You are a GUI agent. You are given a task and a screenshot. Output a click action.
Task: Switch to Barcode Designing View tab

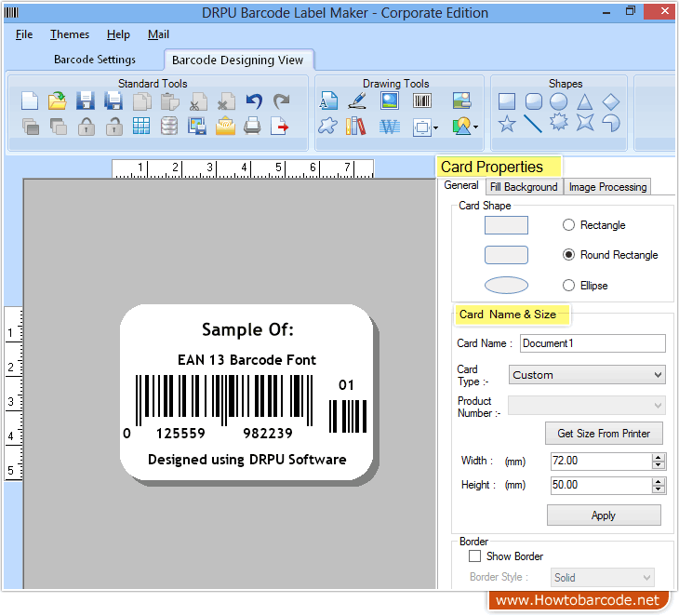238,60
